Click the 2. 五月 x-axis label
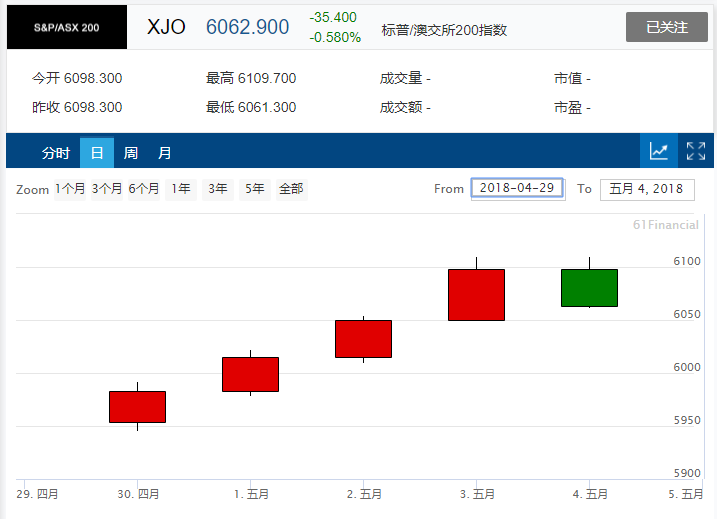 point(364,494)
